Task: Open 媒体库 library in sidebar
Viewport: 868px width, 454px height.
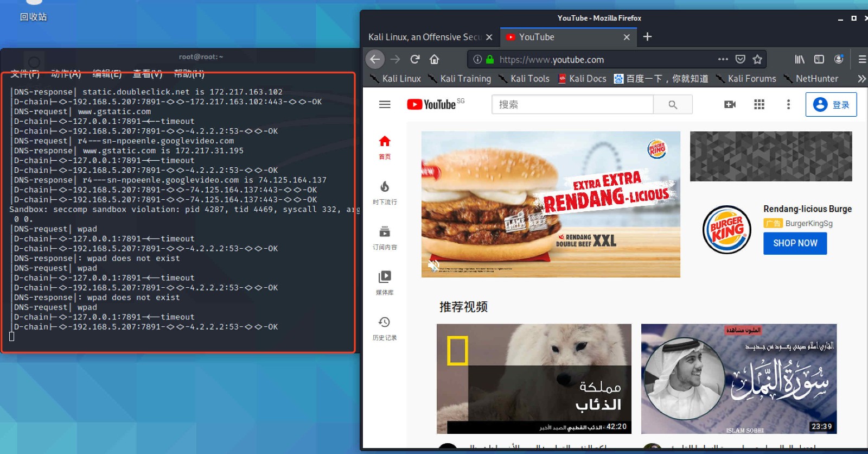Action: (x=385, y=283)
